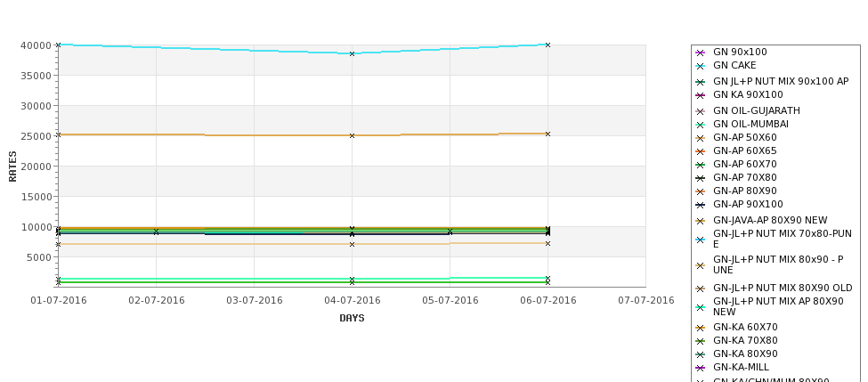Click the GN 90x100 legend marker
This screenshot has width=868, height=382.
(x=701, y=53)
